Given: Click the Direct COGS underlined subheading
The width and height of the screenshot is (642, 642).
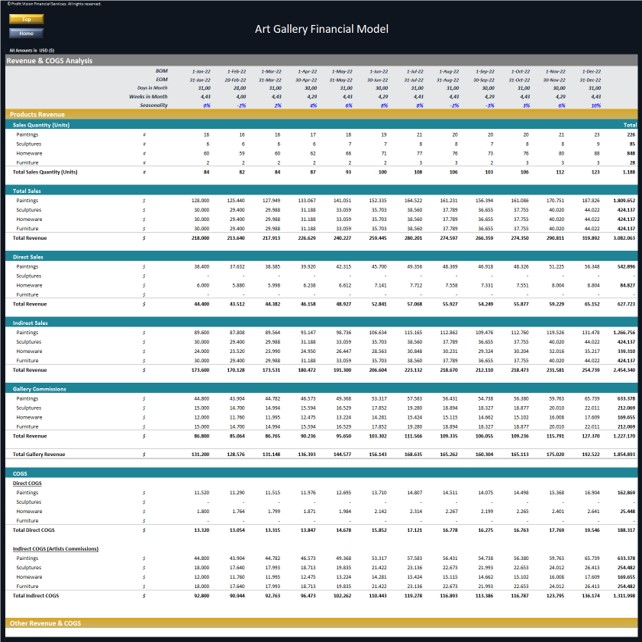Looking at the screenshot, I should tap(27, 483).
